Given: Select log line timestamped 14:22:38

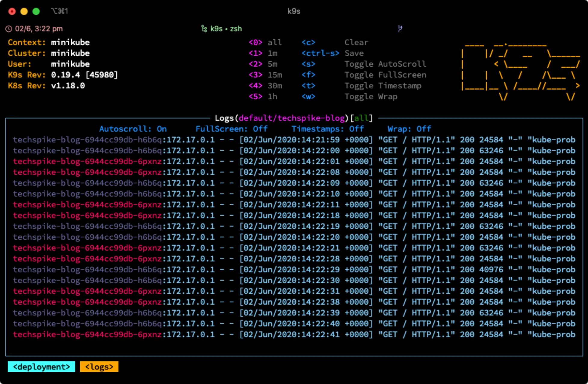Looking at the screenshot, I should (294, 302).
